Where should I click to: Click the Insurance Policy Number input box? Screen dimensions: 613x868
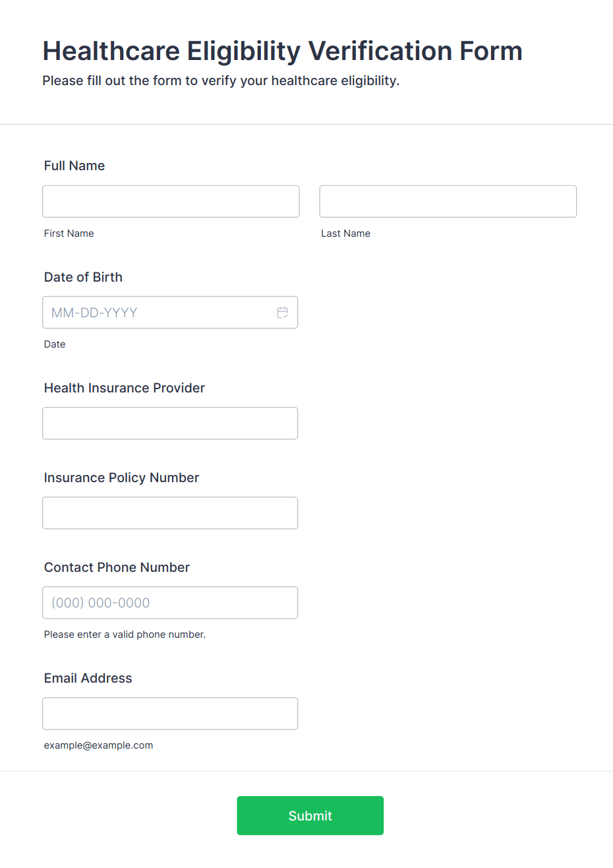click(170, 513)
